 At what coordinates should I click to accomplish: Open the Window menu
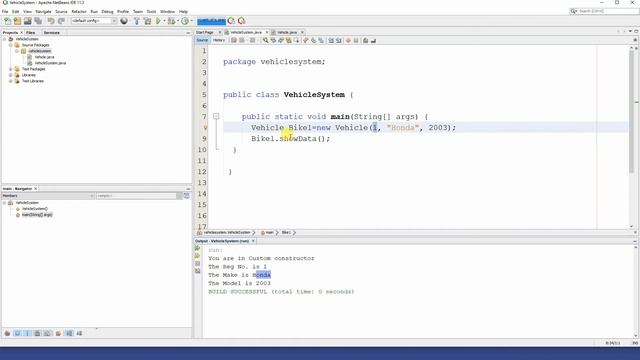(167, 11)
